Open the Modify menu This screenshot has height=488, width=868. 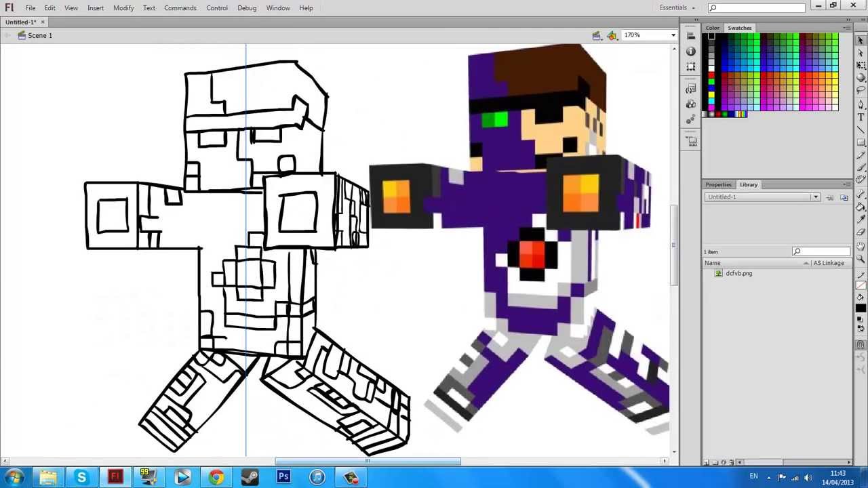point(123,8)
